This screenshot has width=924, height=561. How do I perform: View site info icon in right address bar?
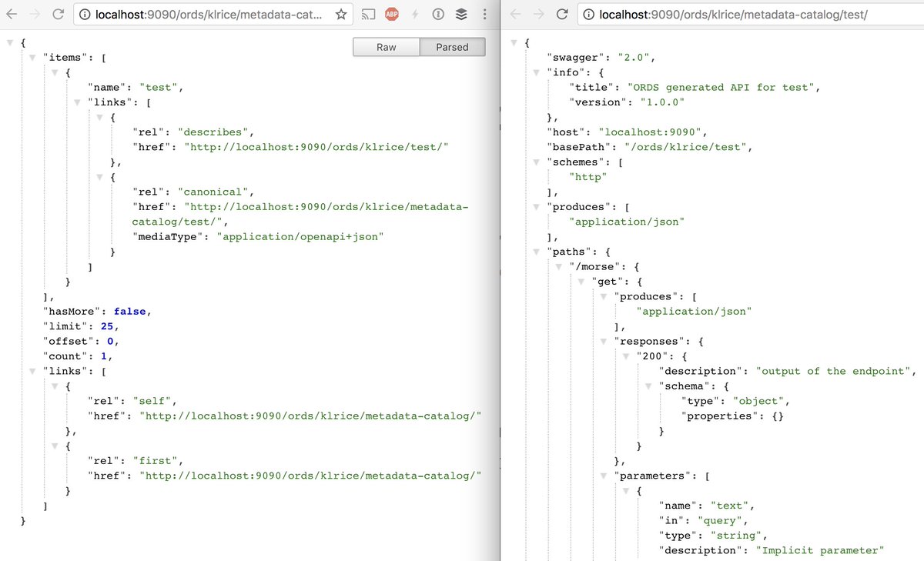coord(589,14)
